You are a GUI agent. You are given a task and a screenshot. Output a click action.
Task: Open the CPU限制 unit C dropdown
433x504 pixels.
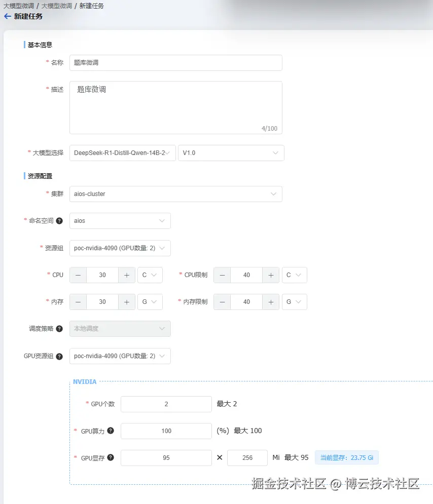click(x=295, y=275)
